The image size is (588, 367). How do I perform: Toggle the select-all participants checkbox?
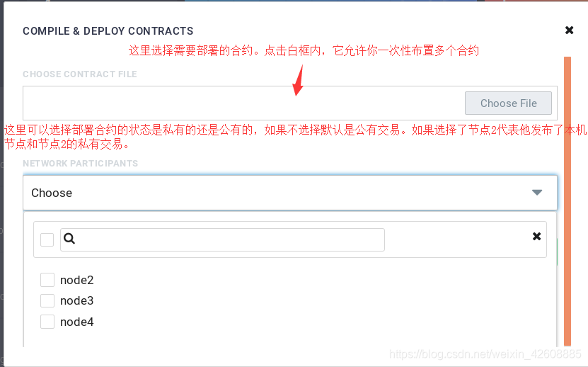(47, 239)
